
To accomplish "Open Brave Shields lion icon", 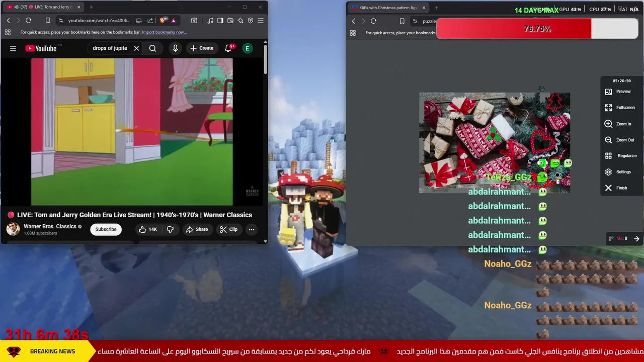I will tap(163, 21).
